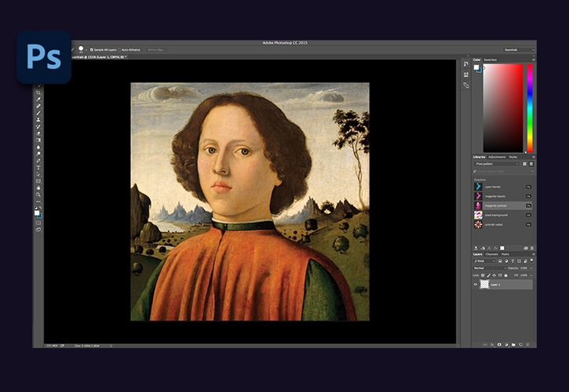The image size is (569, 392).
Task: Toggle lock transparent pixels
Action: pyautogui.click(x=483, y=275)
